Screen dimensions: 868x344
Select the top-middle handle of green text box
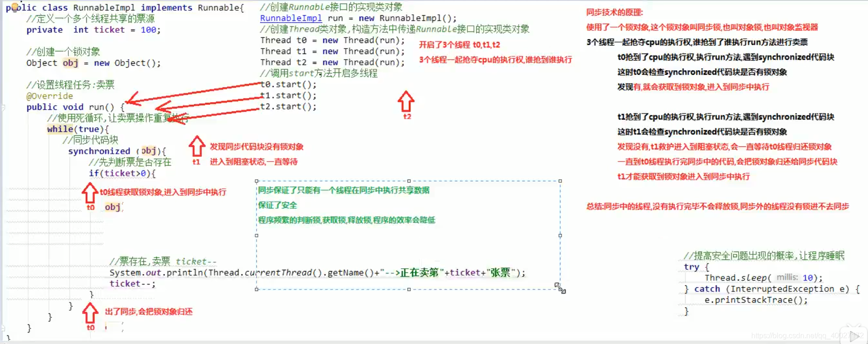(x=409, y=181)
